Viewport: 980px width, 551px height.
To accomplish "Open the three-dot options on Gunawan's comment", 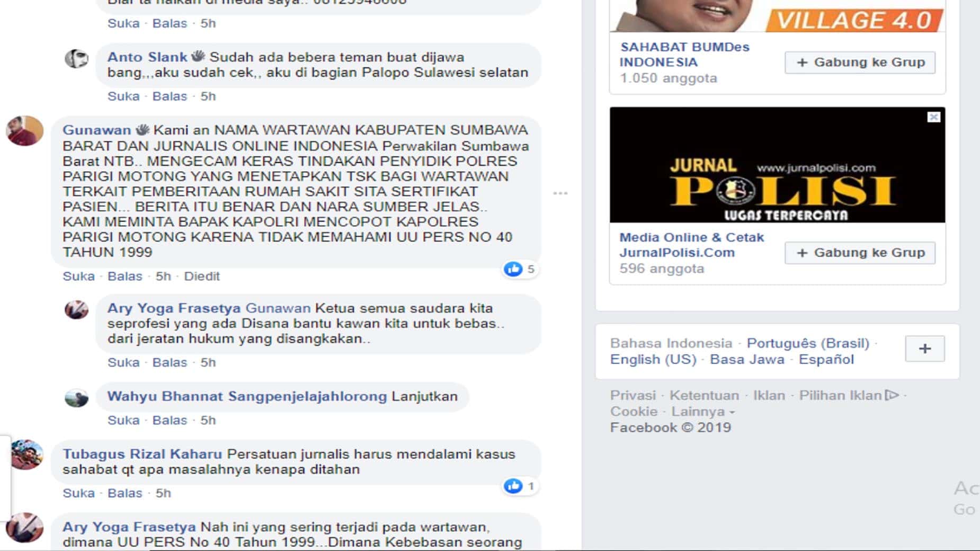I will coord(560,193).
